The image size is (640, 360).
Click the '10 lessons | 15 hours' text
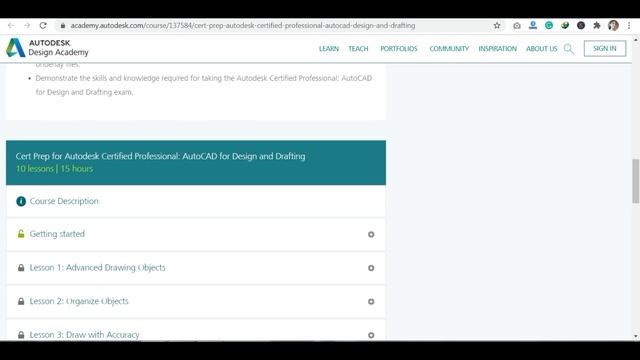tap(54, 169)
